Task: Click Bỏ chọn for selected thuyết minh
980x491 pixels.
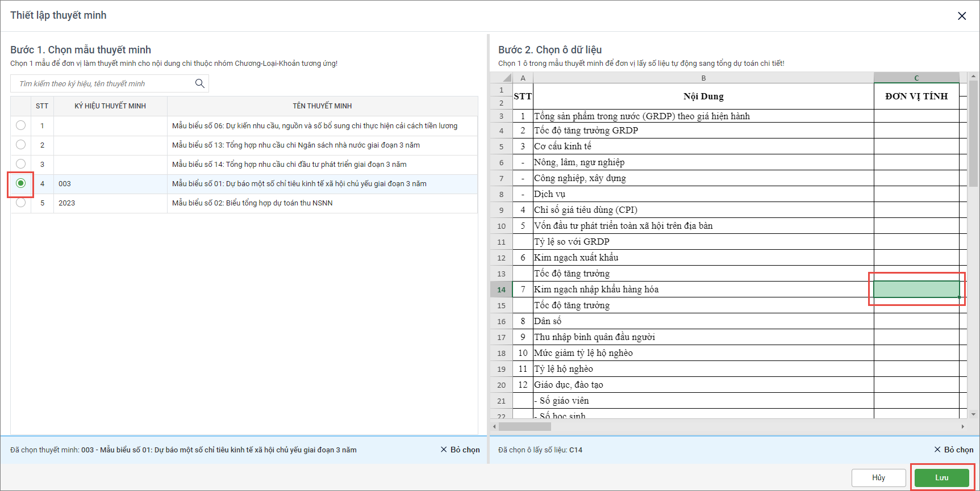Action: coord(460,450)
